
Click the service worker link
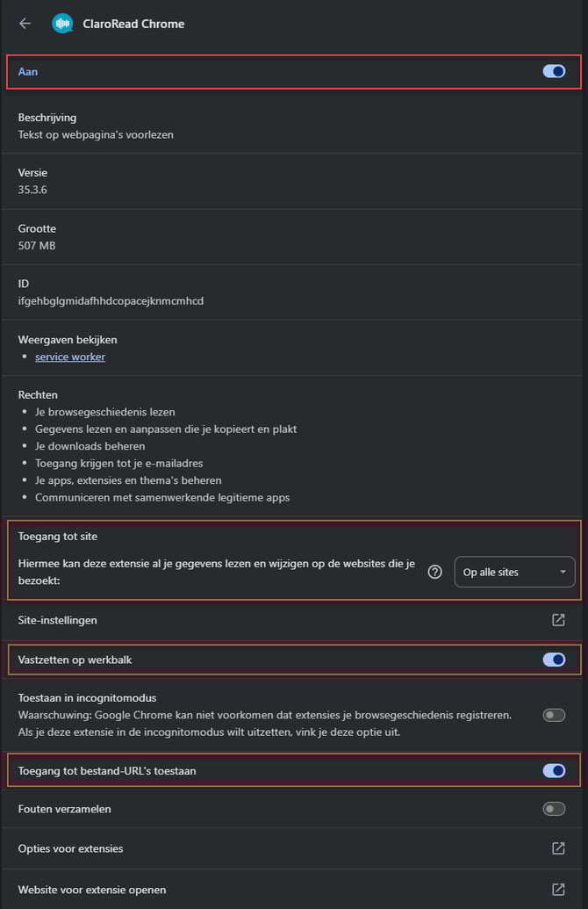coord(70,357)
